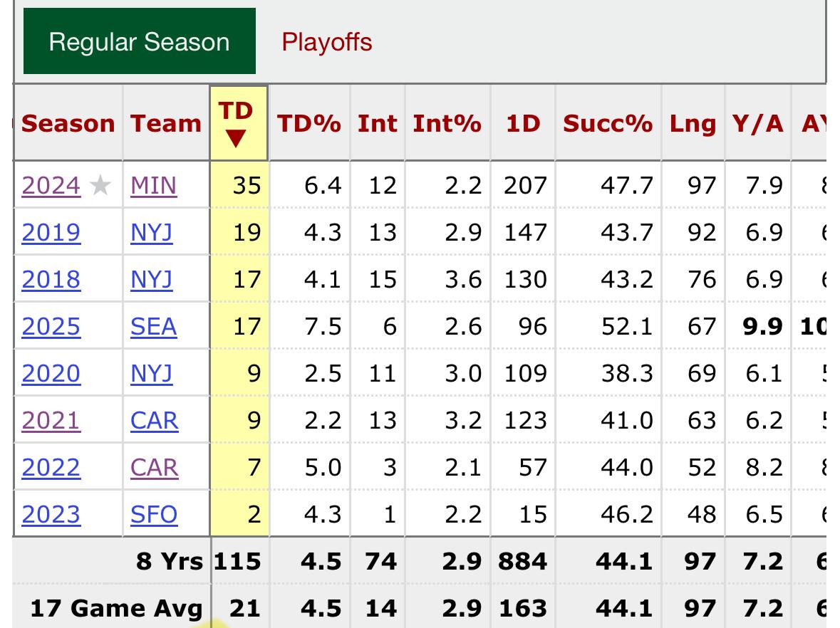
Task: Sort by the Int column header
Action: coord(377,123)
